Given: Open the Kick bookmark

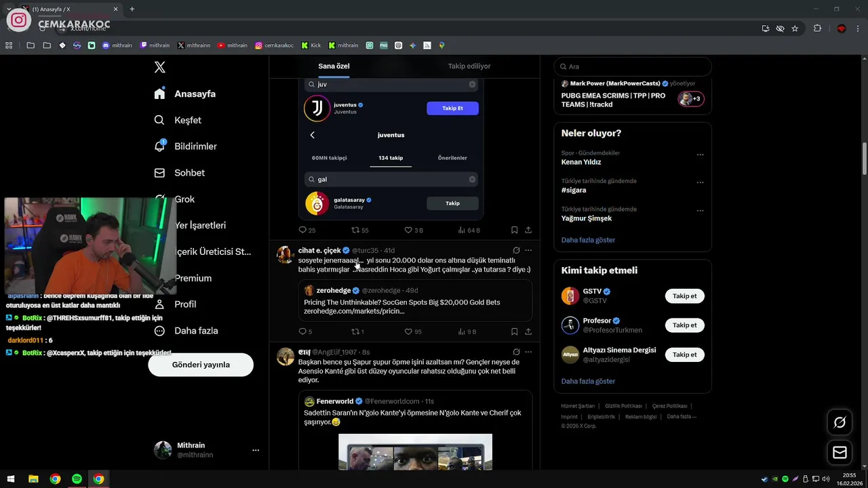Looking at the screenshot, I should tap(311, 45).
